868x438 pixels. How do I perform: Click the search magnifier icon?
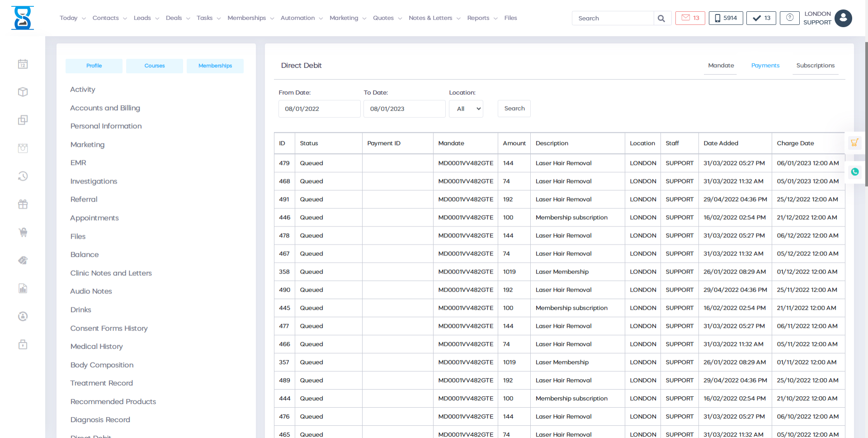[x=661, y=19]
